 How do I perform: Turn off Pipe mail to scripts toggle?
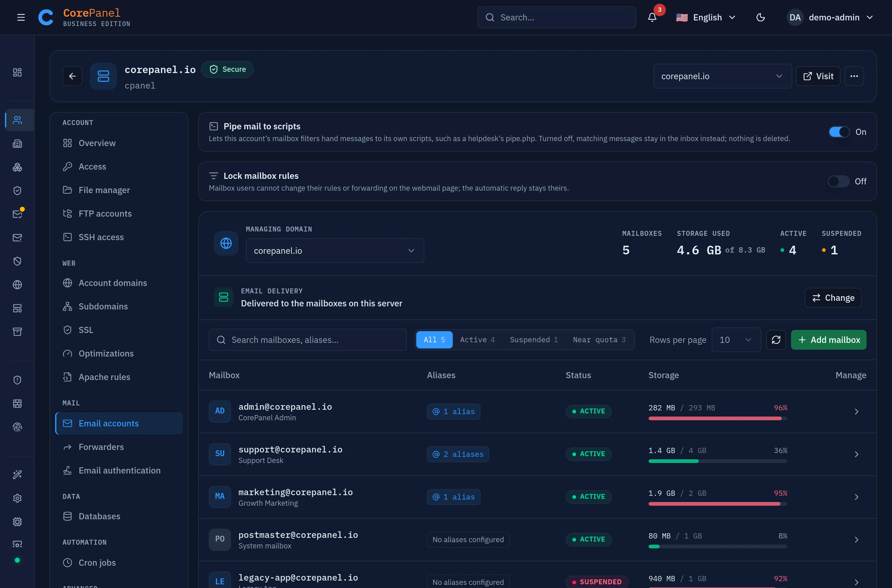point(839,132)
